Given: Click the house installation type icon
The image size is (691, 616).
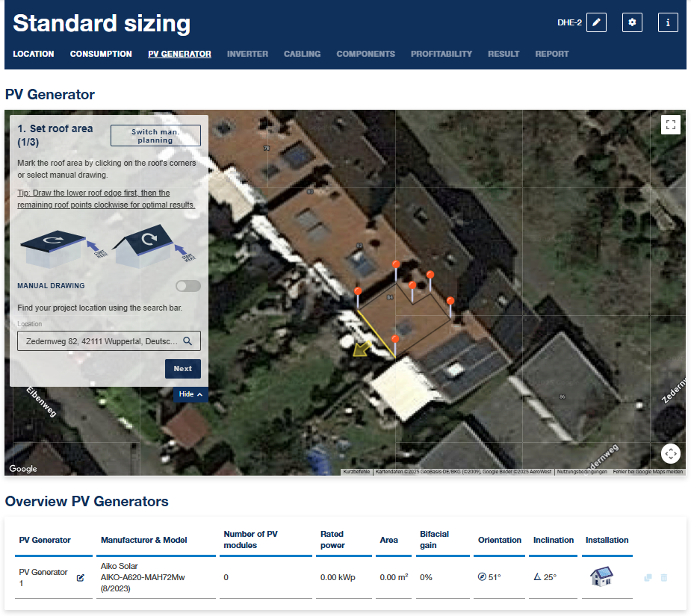Looking at the screenshot, I should 601,576.
